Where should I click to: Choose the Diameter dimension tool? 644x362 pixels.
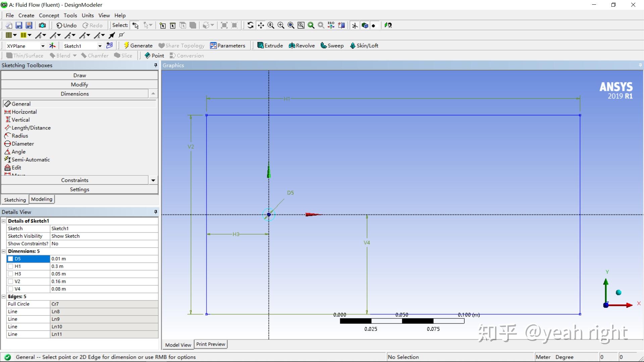coord(22,144)
